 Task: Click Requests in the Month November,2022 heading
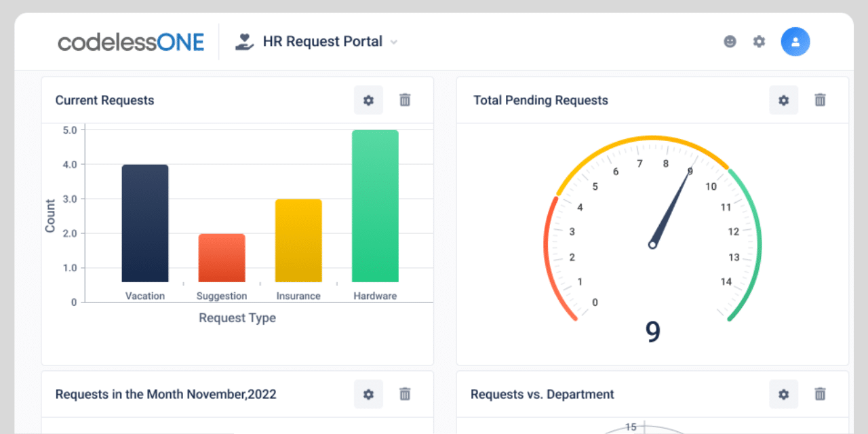[x=165, y=394]
